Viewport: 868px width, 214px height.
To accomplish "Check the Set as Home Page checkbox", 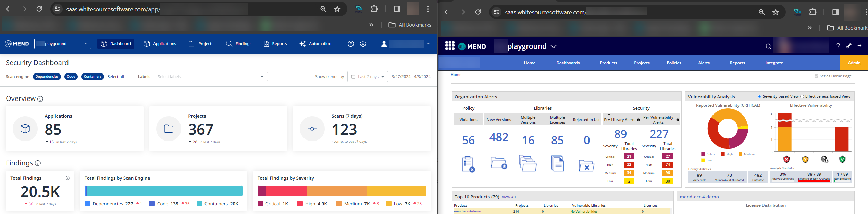I will point(816,76).
